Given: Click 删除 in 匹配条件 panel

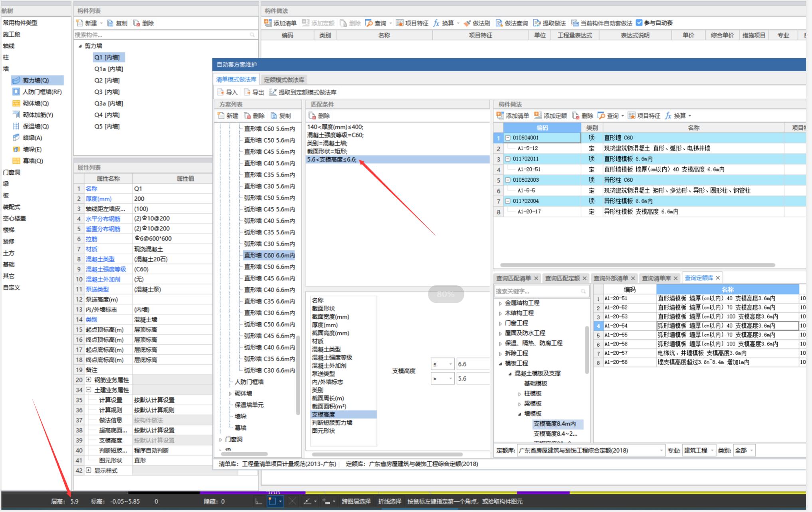Looking at the screenshot, I should click(x=319, y=116).
